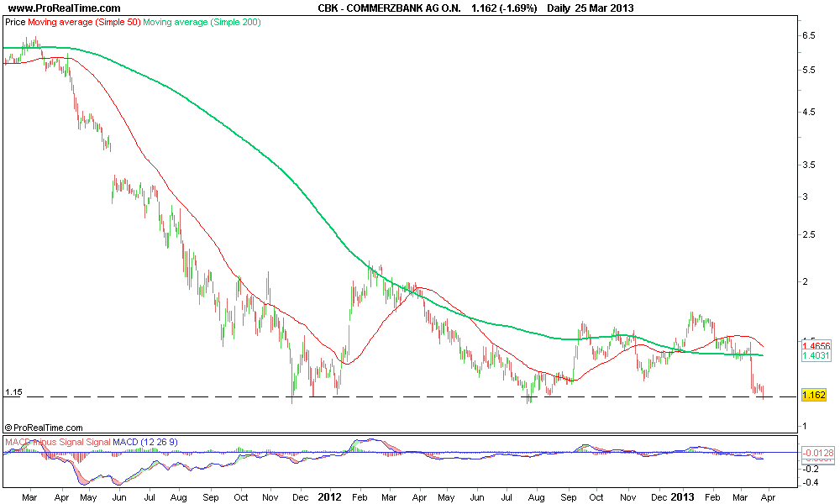The image size is (840, 504).
Task: Click the ©ProRealTime.com copyright text
Action: pos(44,428)
